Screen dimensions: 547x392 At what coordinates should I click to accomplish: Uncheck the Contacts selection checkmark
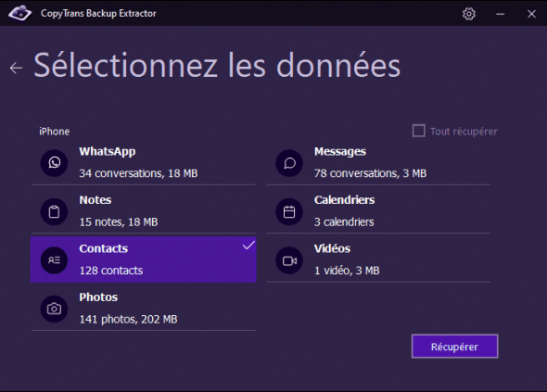[x=248, y=246]
